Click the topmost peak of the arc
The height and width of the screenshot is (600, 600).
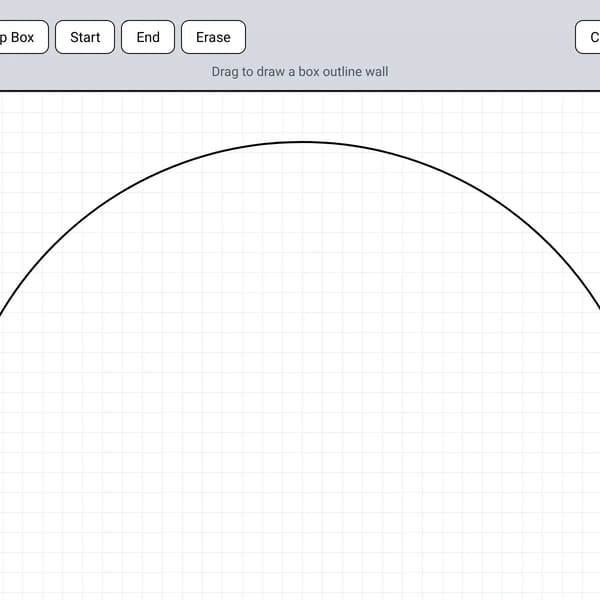(x=300, y=142)
